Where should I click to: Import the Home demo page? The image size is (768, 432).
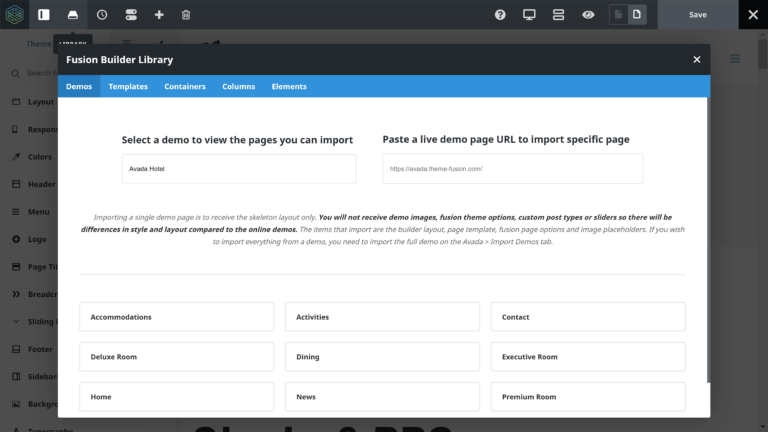click(x=177, y=397)
